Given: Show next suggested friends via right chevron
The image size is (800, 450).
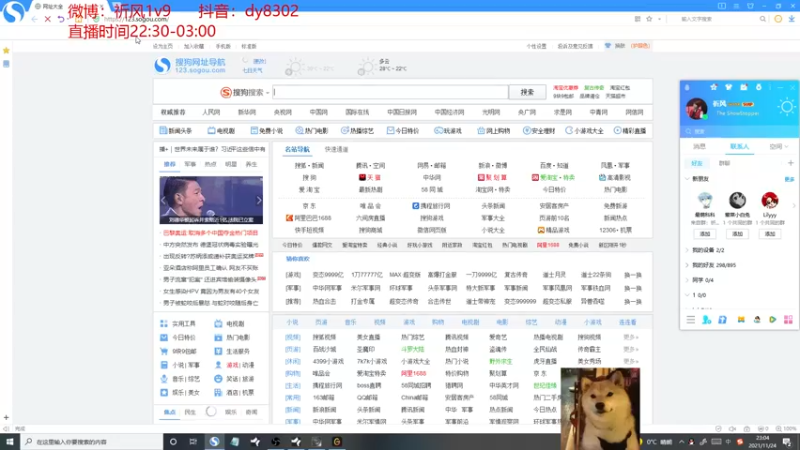Looking at the screenshot, I should (x=793, y=206).
